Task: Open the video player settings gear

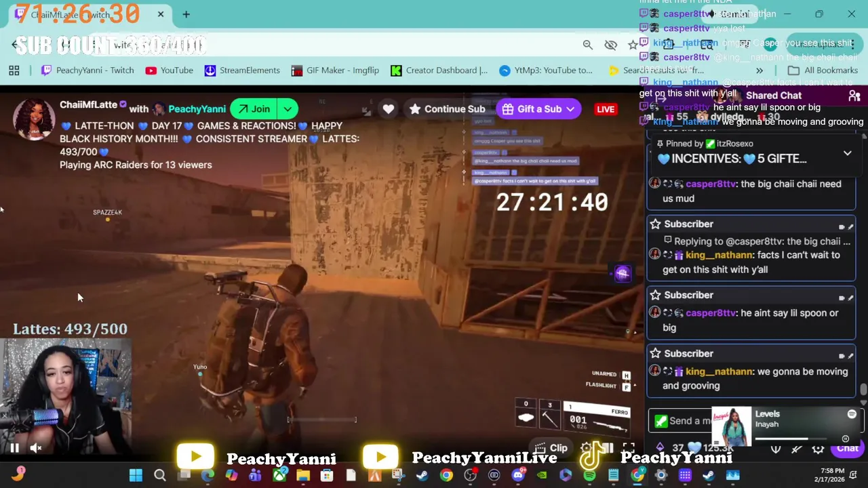Action: (586, 447)
